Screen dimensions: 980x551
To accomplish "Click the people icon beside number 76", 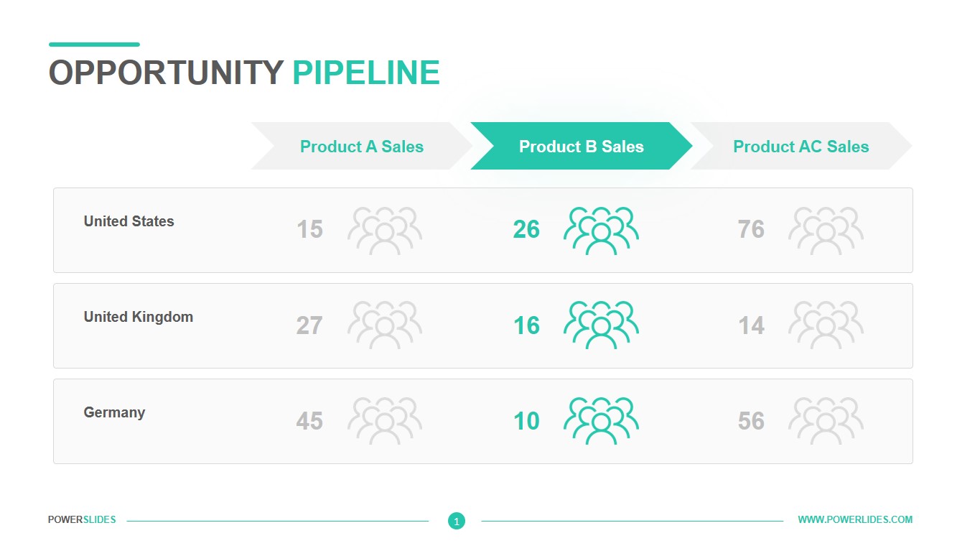I will click(826, 231).
